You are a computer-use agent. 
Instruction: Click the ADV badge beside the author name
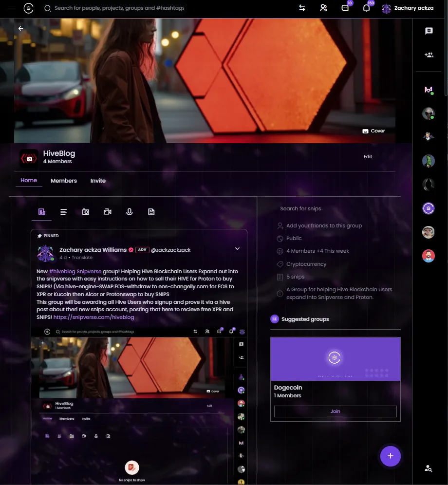point(142,250)
